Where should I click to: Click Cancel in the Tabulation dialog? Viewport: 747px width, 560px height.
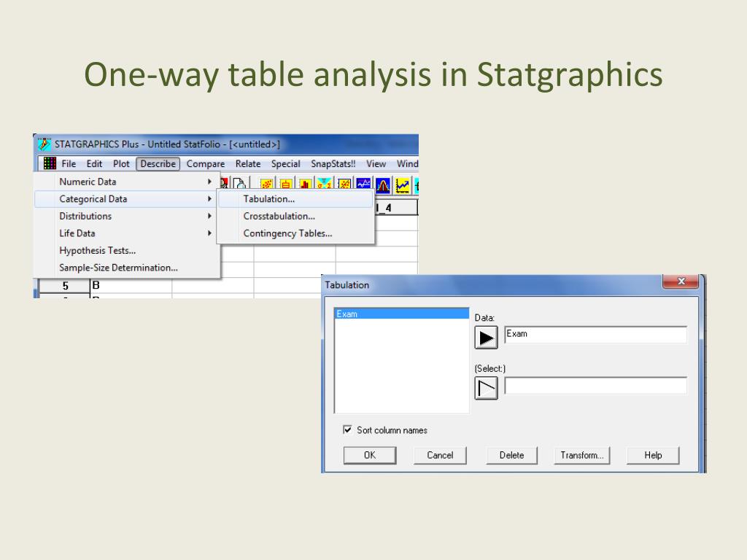(440, 455)
